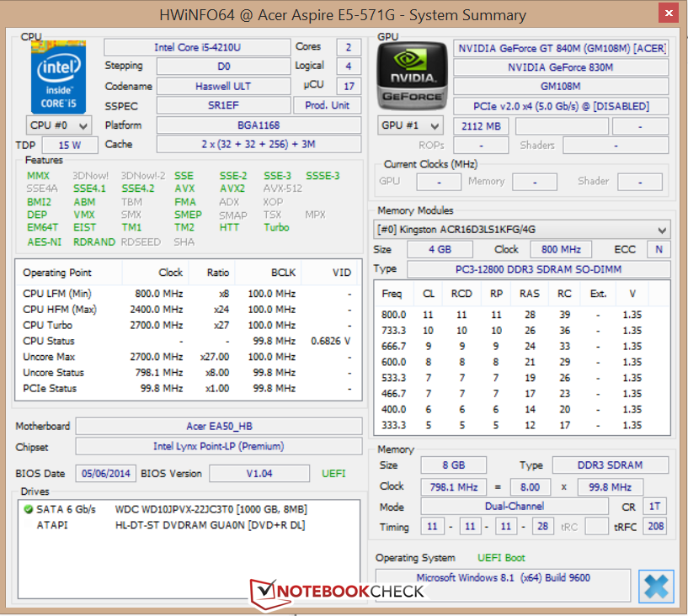The image size is (688, 616).
Task: Click the NVIDIA GeForce GT 840M field
Action: [561, 48]
